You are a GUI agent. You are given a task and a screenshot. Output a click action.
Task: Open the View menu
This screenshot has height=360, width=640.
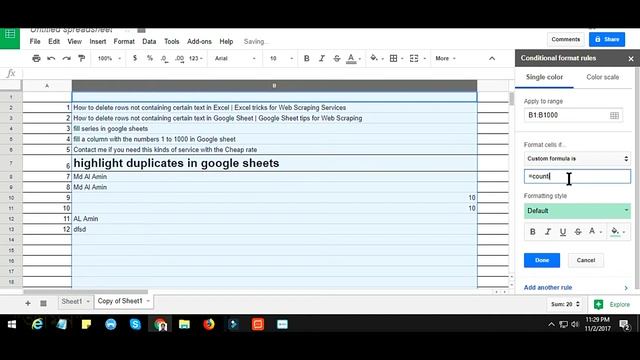point(75,42)
